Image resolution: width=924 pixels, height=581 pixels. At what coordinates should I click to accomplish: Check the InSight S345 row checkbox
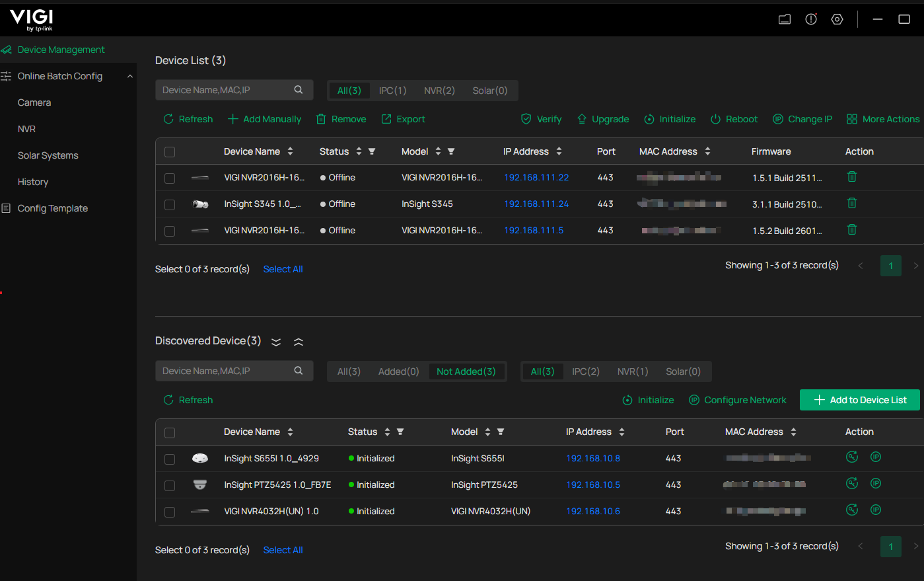pyautogui.click(x=170, y=205)
